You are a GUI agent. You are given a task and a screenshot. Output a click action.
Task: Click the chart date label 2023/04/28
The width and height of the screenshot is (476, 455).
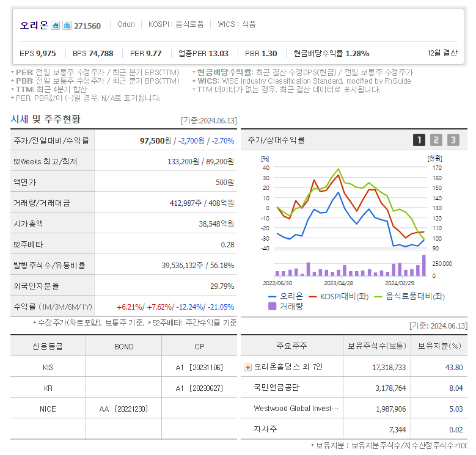click(339, 283)
